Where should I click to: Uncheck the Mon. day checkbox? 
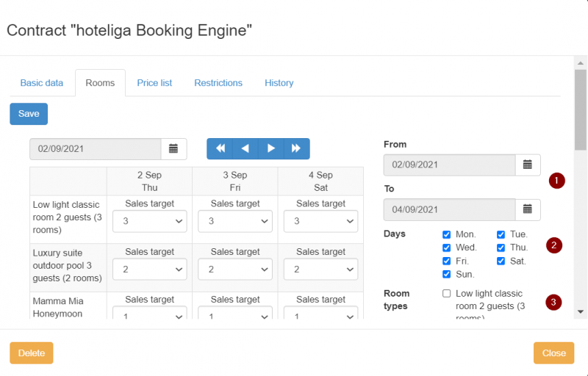[447, 234]
